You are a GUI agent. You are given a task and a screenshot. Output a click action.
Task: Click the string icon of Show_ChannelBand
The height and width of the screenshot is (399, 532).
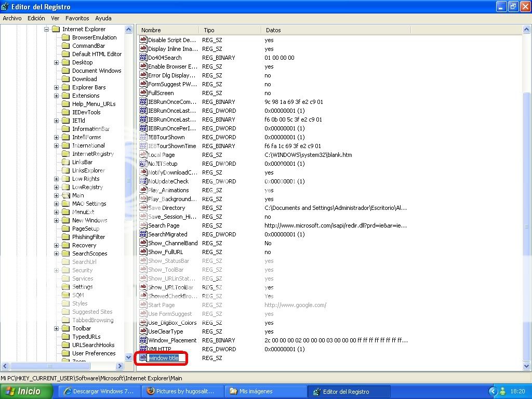143,243
